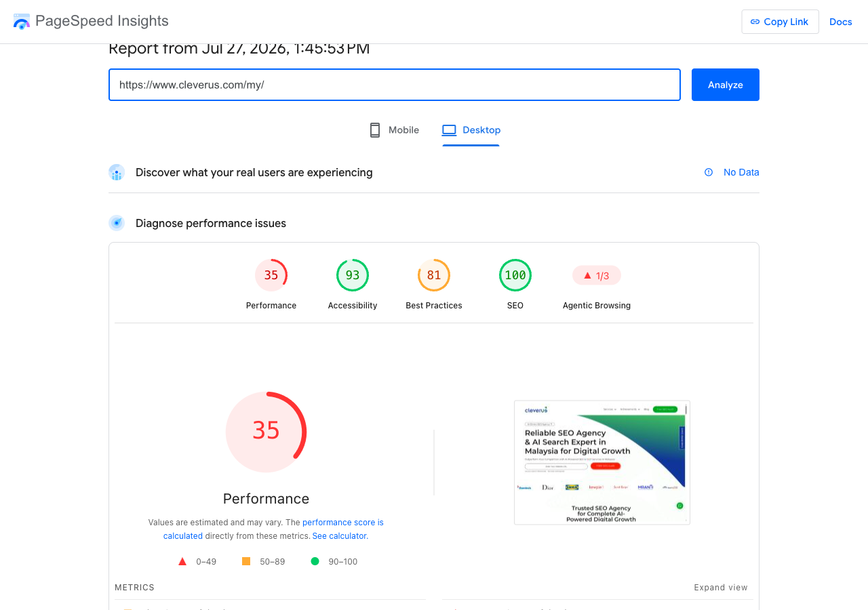Click the Copy Link button
The image size is (868, 610).
point(780,22)
